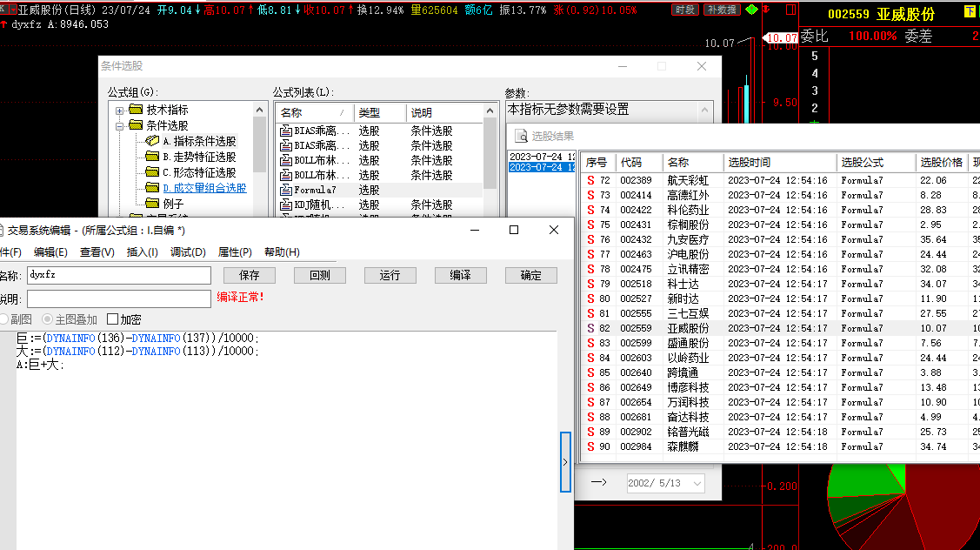Click the formula 说明 description input field
Screen dimensions: 980x550
tap(118, 298)
